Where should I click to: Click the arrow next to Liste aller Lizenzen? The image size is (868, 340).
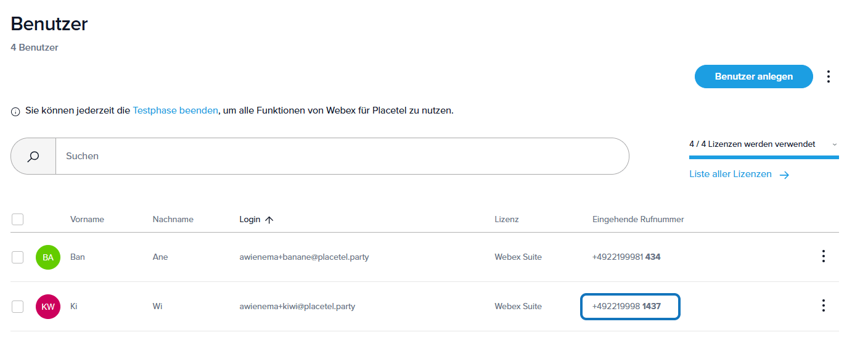point(784,175)
